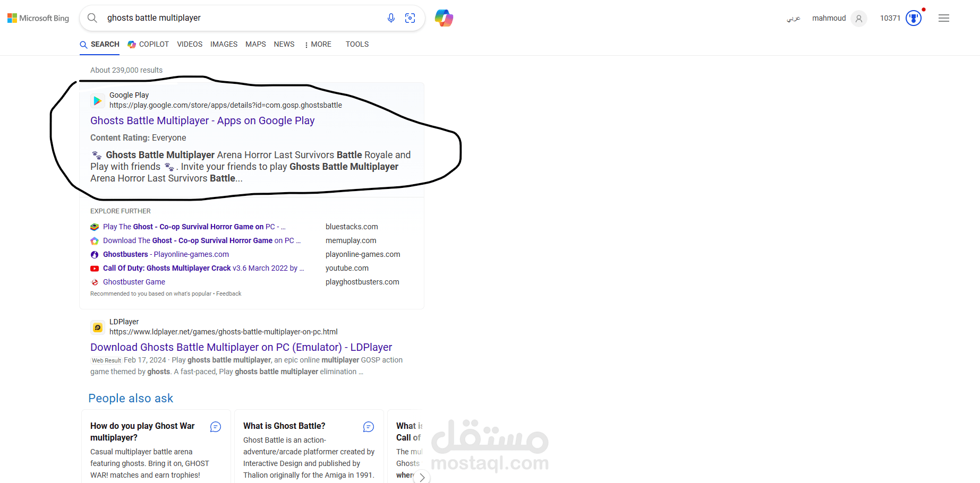The image size is (980, 483).
Task: Click YouTube favicon beside Call Of Duty
Action: click(95, 269)
